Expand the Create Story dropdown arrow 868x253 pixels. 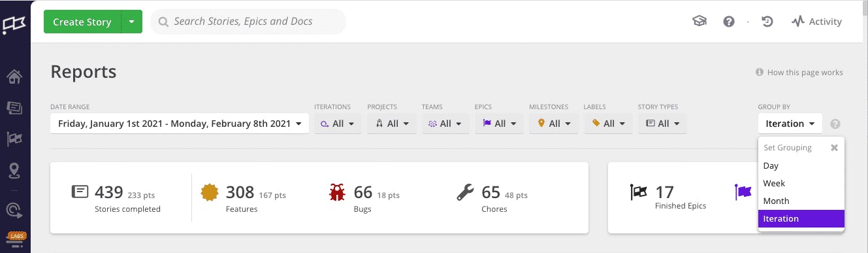pos(132,22)
